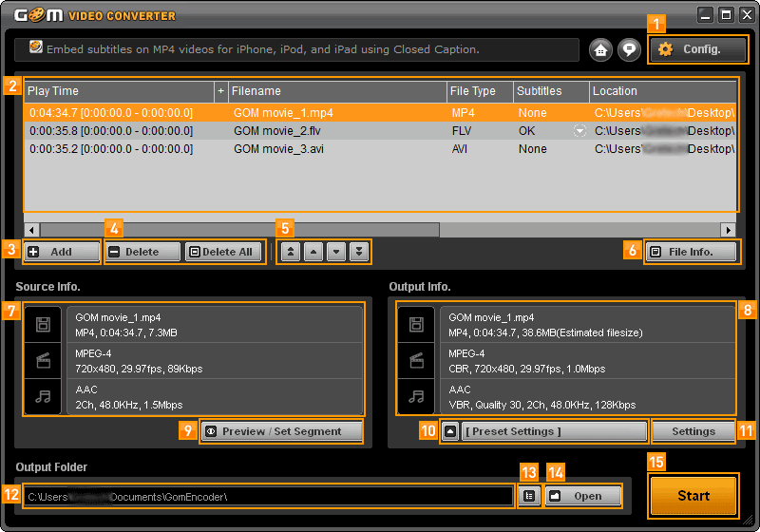Open the Config settings button
Screen dimensions: 760x532
[x=698, y=49]
